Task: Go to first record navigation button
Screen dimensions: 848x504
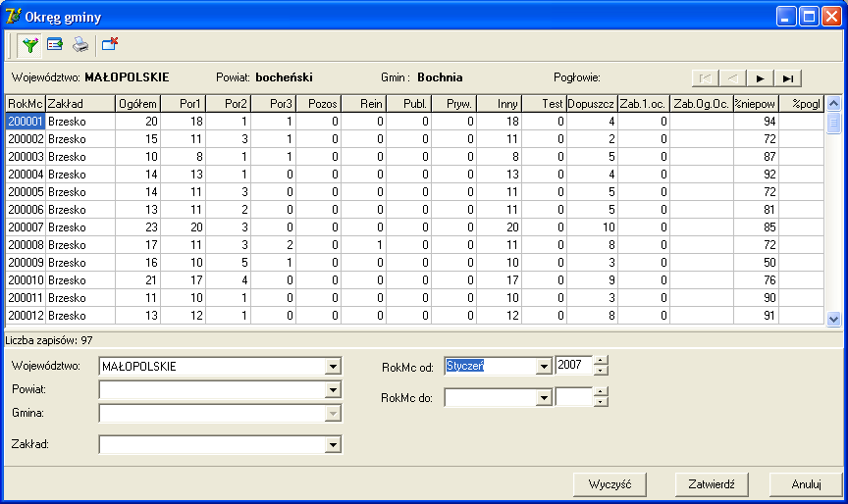Action: [x=706, y=78]
